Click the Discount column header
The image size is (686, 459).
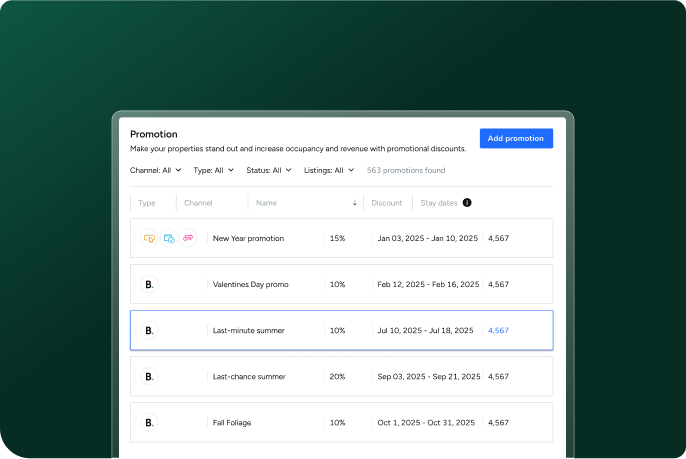click(386, 203)
